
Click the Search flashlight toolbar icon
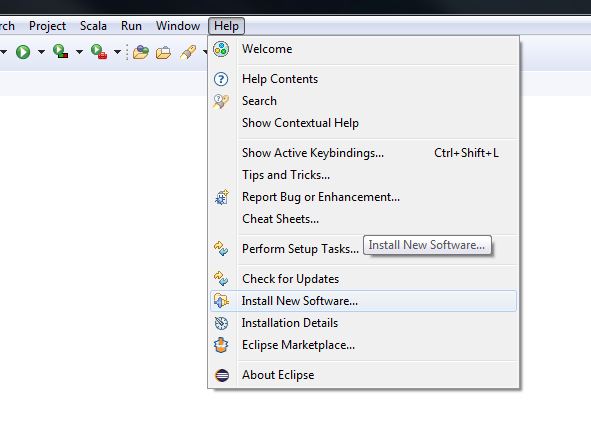(x=188, y=52)
